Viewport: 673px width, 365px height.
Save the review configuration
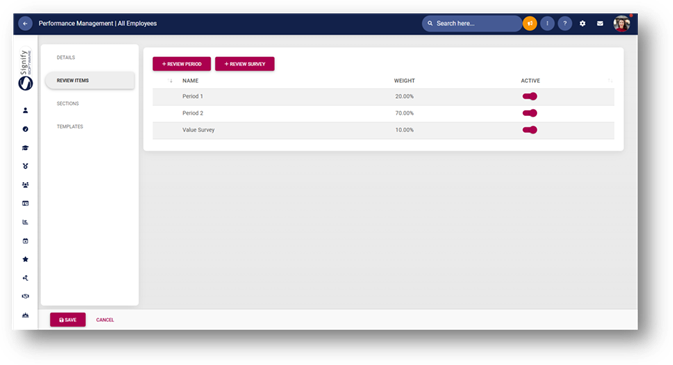tap(68, 320)
